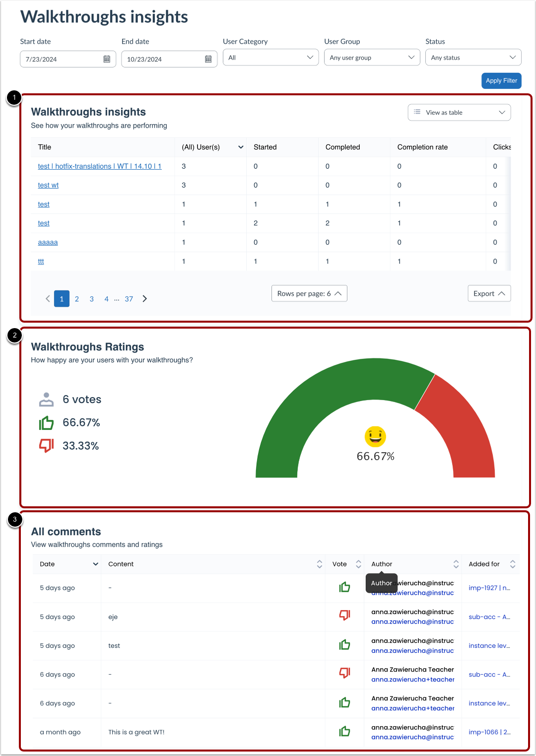Click the thumbs up icon showing 66.67%
This screenshot has width=536, height=756.
point(46,422)
